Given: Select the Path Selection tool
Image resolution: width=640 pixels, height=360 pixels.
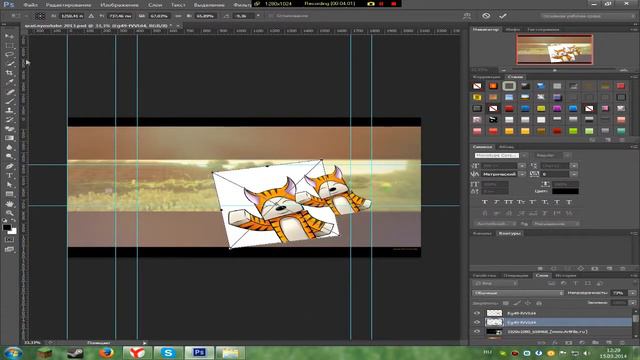Looking at the screenshot, I should pos(9,184).
